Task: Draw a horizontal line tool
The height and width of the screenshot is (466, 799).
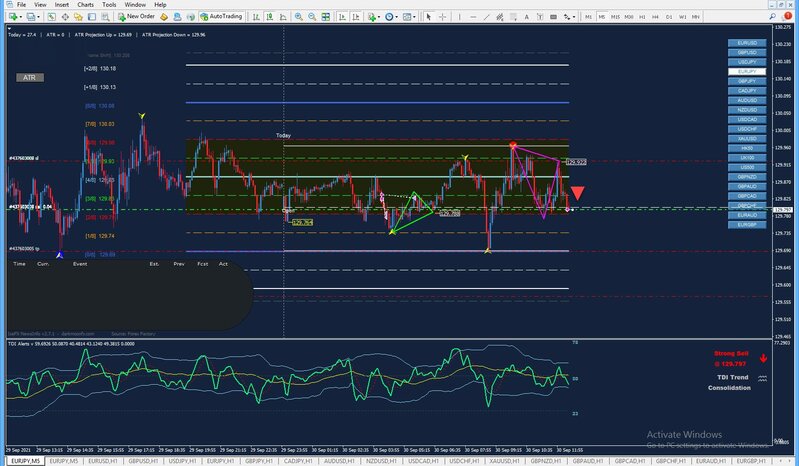Action: point(473,17)
